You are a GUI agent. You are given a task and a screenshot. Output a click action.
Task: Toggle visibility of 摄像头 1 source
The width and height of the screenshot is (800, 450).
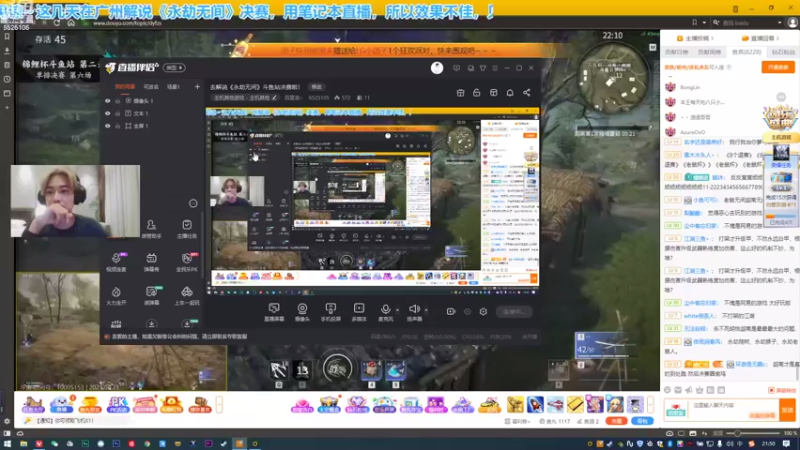[x=108, y=101]
